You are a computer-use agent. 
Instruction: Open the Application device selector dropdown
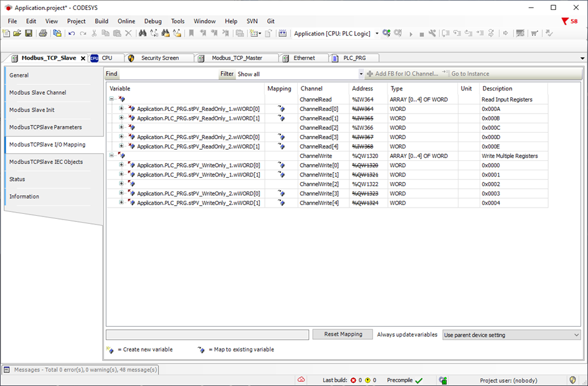point(377,34)
